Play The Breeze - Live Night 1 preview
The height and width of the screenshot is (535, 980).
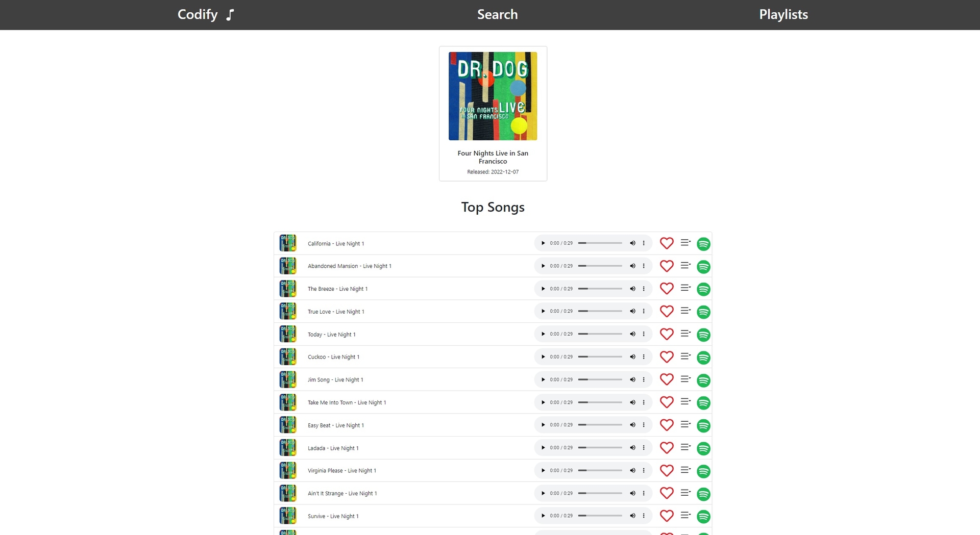pos(543,289)
